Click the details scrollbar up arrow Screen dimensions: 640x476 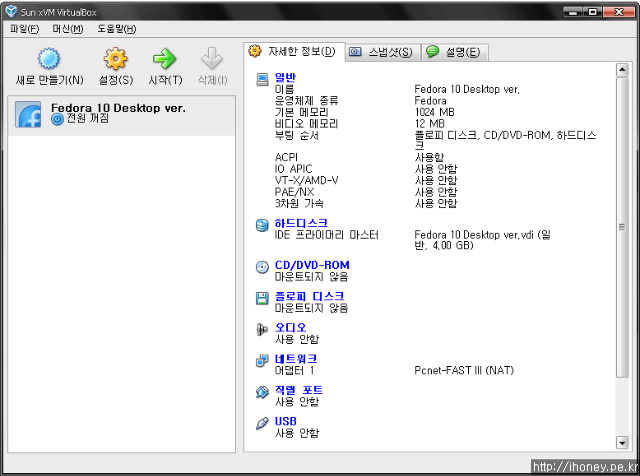coord(622,70)
